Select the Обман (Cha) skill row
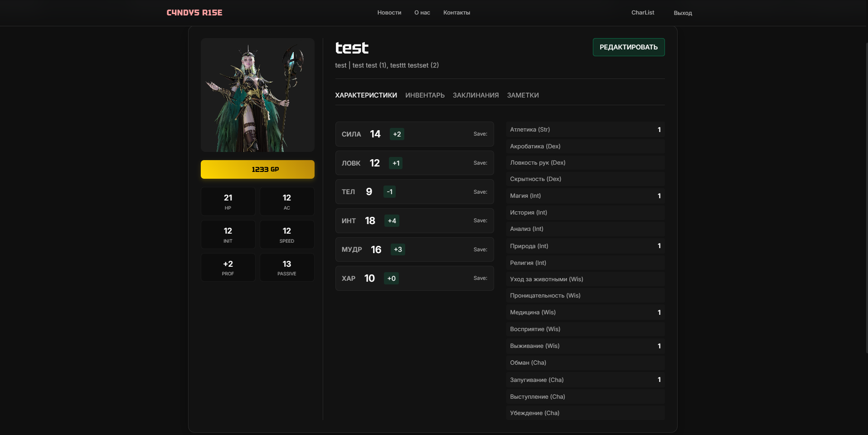Screen dimensions: 868x435 [585, 362]
